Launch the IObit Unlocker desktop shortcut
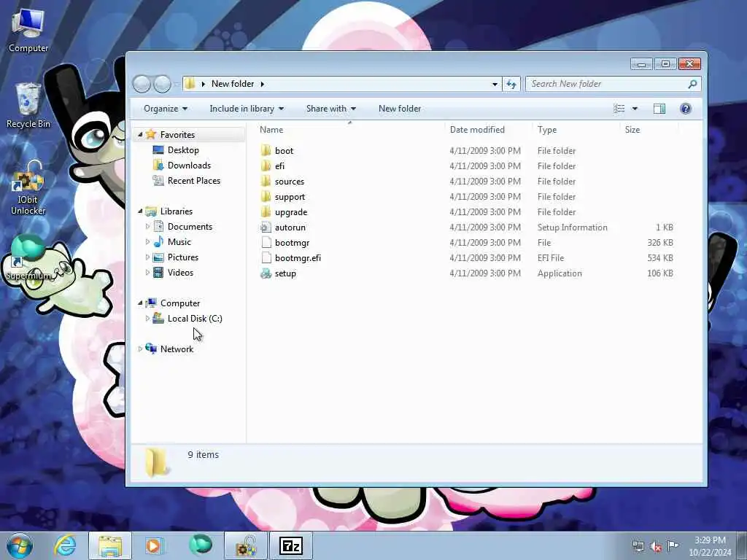The height and width of the screenshot is (560, 747). 28,188
